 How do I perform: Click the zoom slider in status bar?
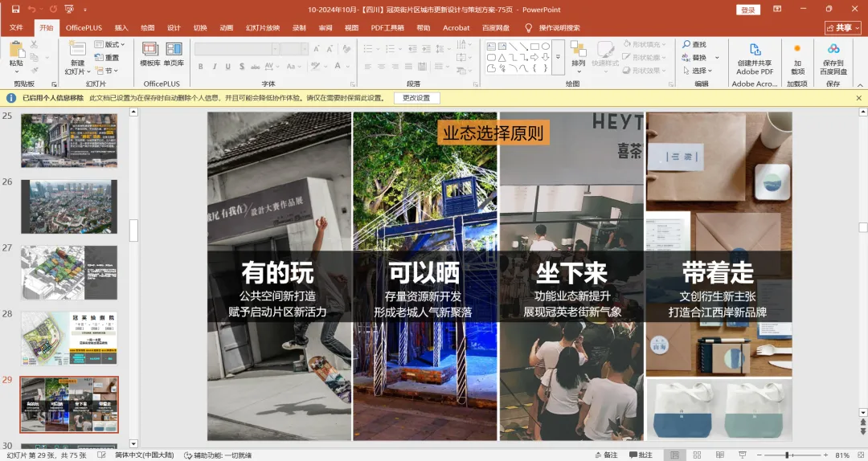click(x=792, y=455)
